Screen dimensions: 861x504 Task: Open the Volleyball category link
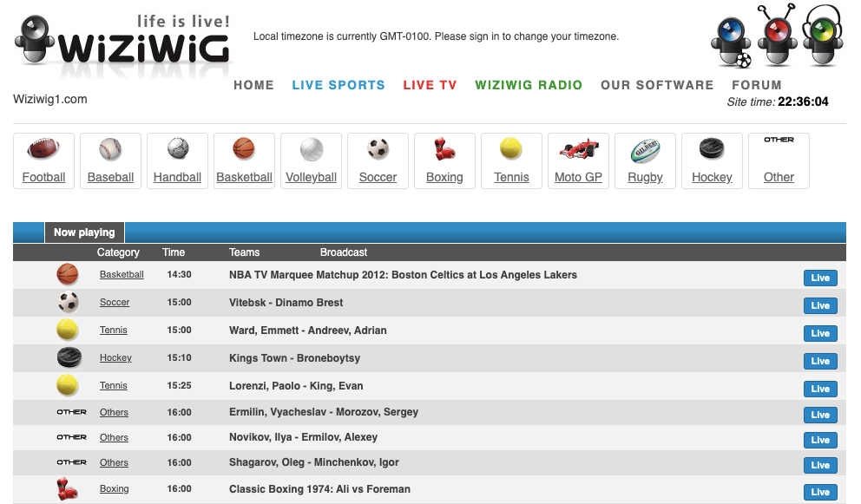coord(312,177)
